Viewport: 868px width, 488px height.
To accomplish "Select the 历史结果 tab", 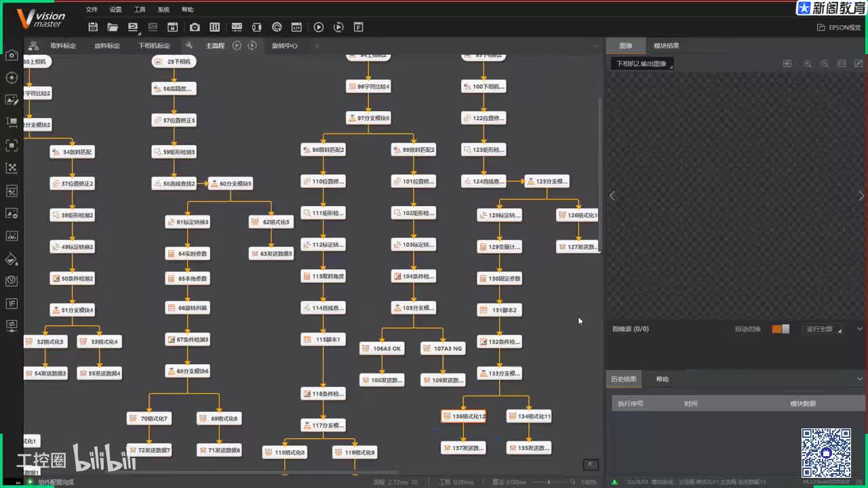I will pyautogui.click(x=624, y=379).
